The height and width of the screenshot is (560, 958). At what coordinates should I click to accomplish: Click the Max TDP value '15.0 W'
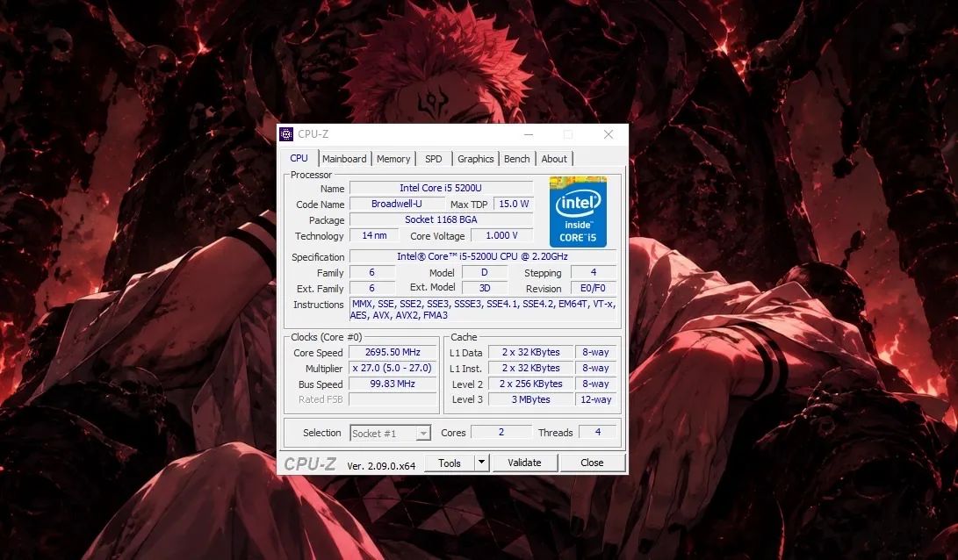514,204
